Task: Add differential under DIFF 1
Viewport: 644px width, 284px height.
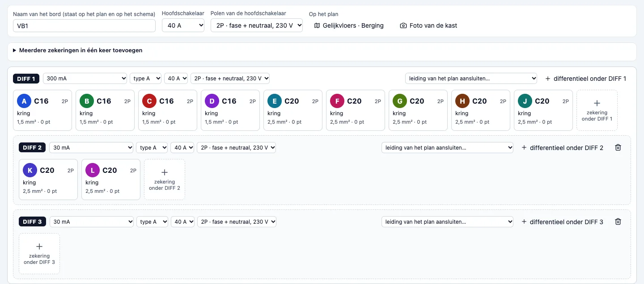Action: click(585, 79)
